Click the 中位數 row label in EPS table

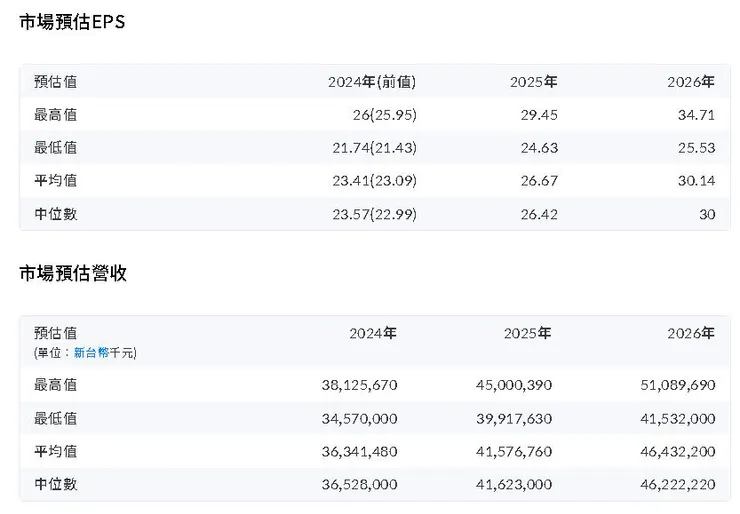pos(55,213)
